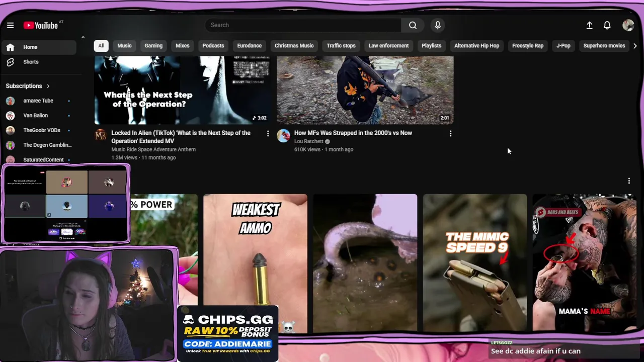The height and width of the screenshot is (362, 644).
Task: Open the hamburger guide menu
Action: point(10,25)
